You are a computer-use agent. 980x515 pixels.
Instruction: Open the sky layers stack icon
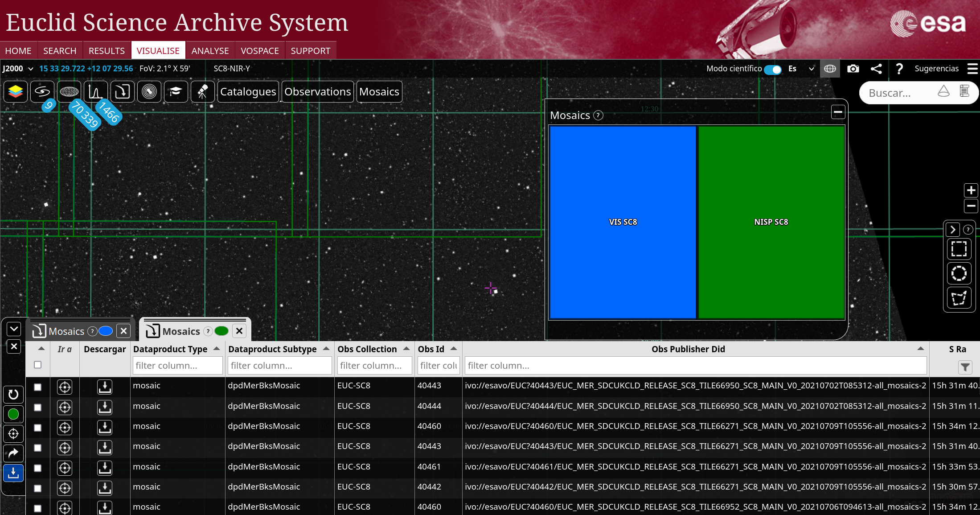pos(16,92)
